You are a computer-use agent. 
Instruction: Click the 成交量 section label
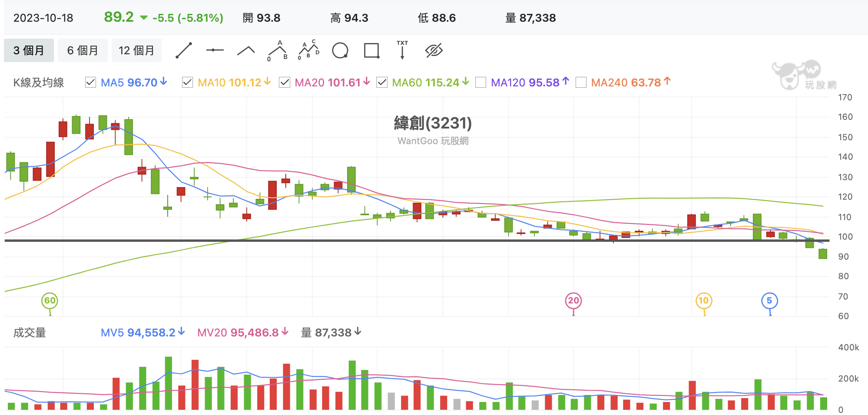tap(30, 333)
